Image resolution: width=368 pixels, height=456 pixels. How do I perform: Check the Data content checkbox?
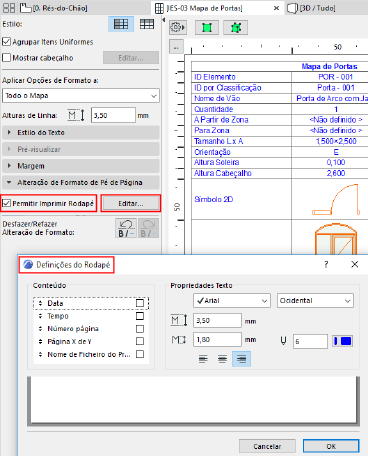(140, 303)
